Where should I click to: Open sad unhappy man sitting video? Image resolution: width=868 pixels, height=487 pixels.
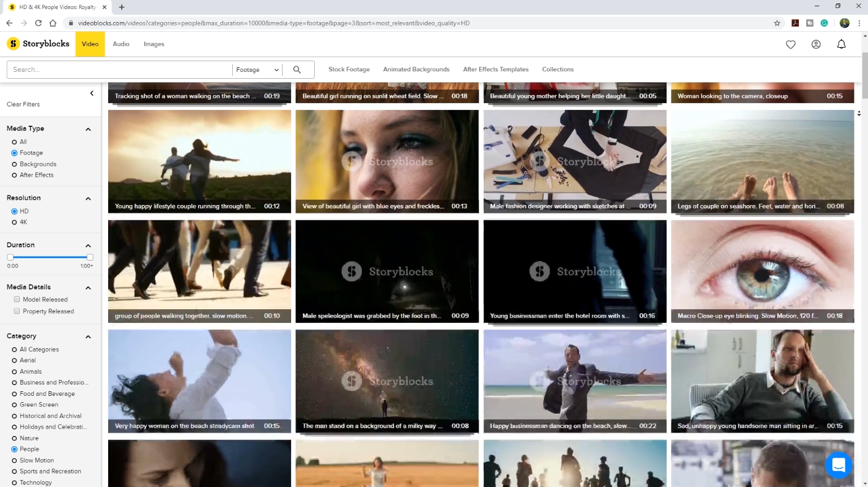coord(762,381)
